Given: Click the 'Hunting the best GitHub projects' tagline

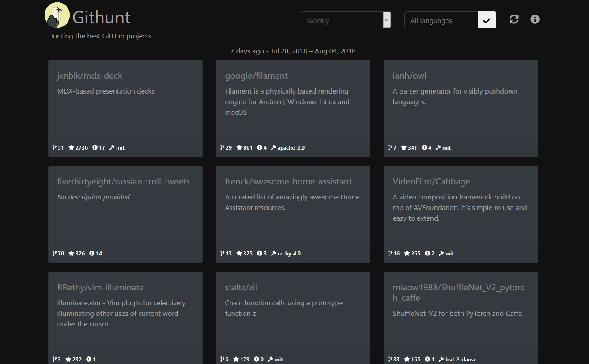Looking at the screenshot, I should click(99, 36).
